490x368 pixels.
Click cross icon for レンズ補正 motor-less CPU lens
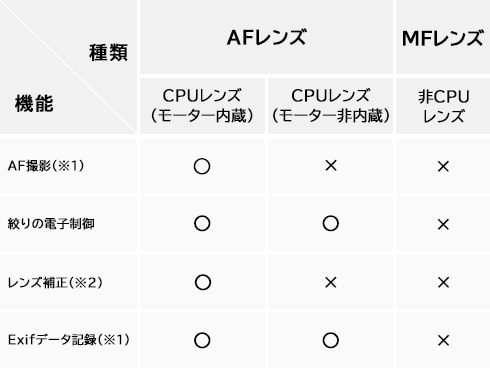[x=331, y=283]
